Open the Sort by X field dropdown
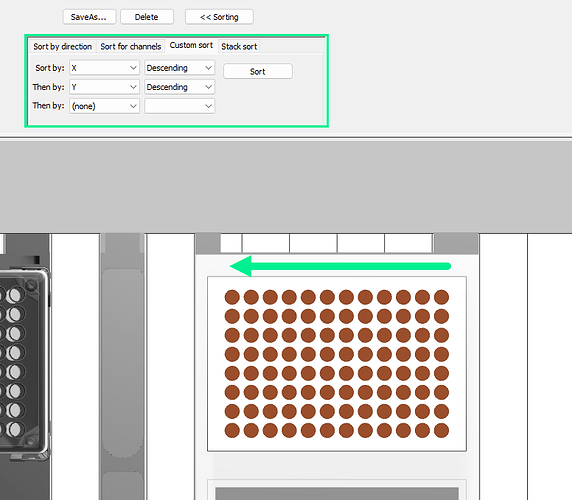572x500 pixels. [x=104, y=67]
